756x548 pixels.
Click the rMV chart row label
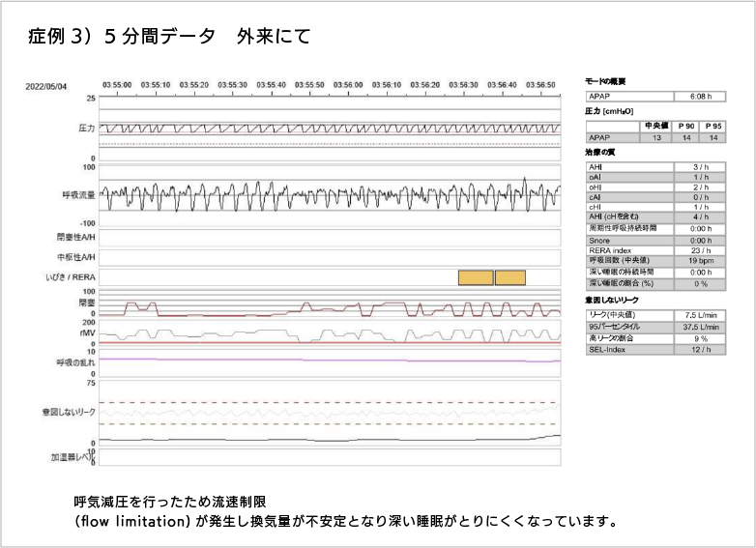pyautogui.click(x=88, y=333)
